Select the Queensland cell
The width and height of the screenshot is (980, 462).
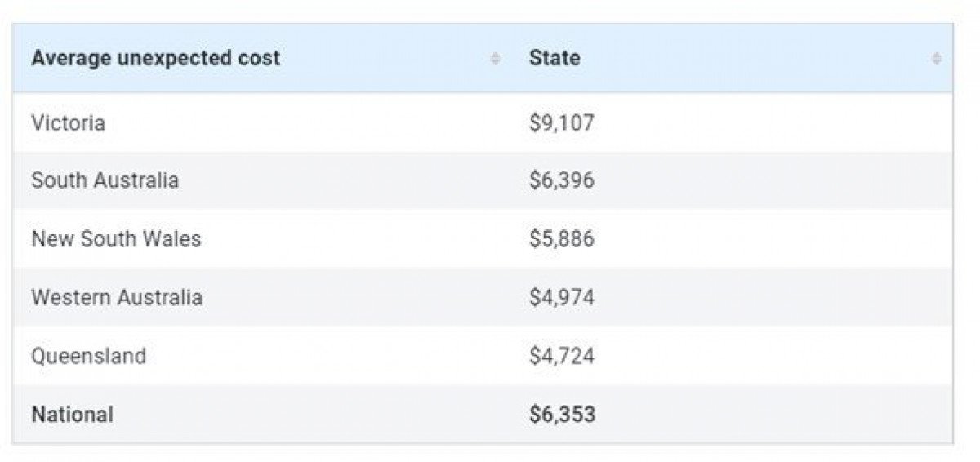(88, 356)
